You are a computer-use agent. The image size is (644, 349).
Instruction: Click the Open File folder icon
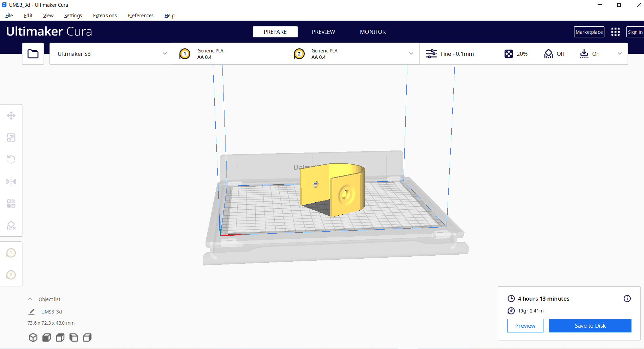[x=33, y=54]
